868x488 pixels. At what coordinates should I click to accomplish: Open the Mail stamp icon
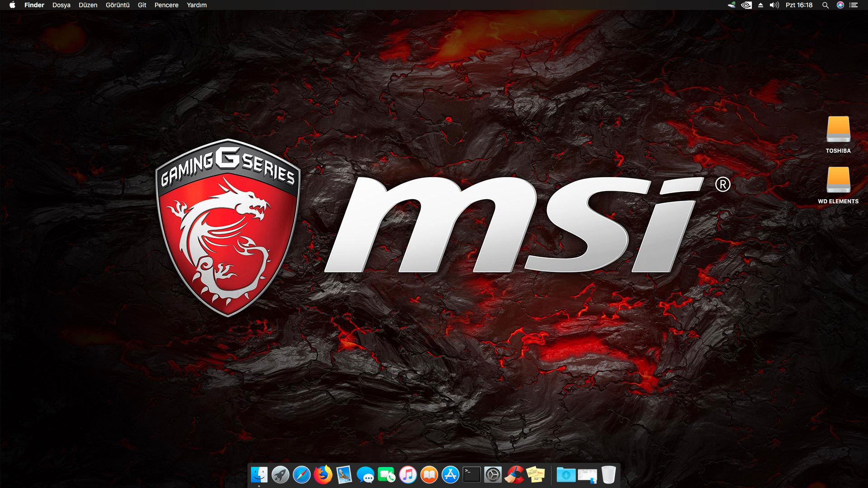pyautogui.click(x=344, y=475)
